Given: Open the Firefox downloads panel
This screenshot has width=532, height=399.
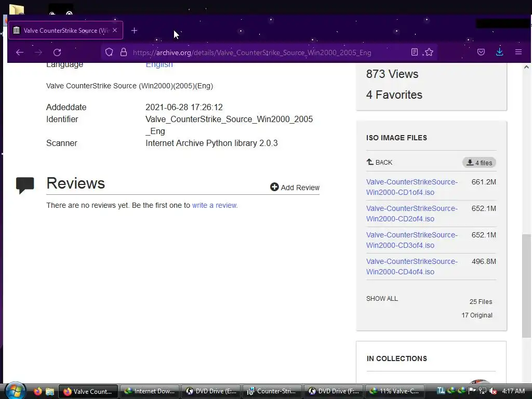Looking at the screenshot, I should (499, 52).
